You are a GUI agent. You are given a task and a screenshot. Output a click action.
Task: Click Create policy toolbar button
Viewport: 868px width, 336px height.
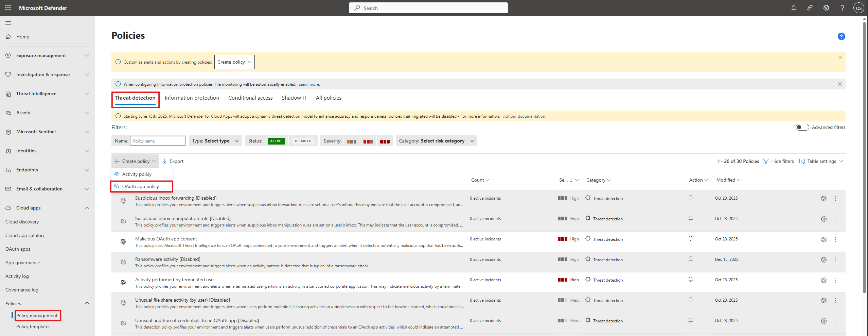(x=135, y=161)
